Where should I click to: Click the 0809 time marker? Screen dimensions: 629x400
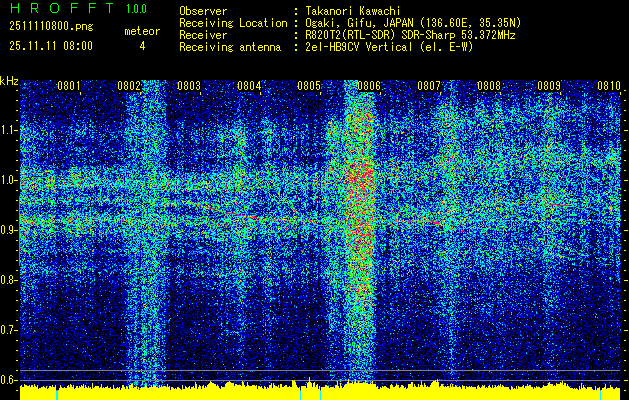click(x=549, y=85)
